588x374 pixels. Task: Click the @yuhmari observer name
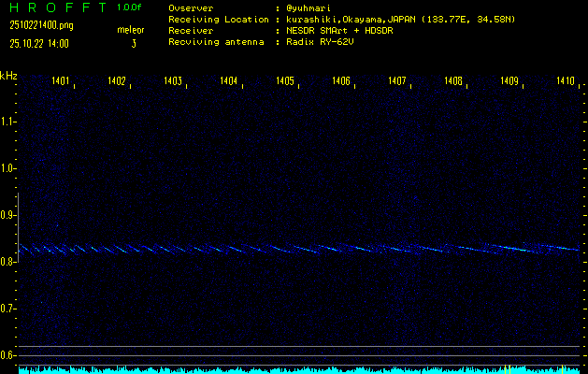click(310, 8)
